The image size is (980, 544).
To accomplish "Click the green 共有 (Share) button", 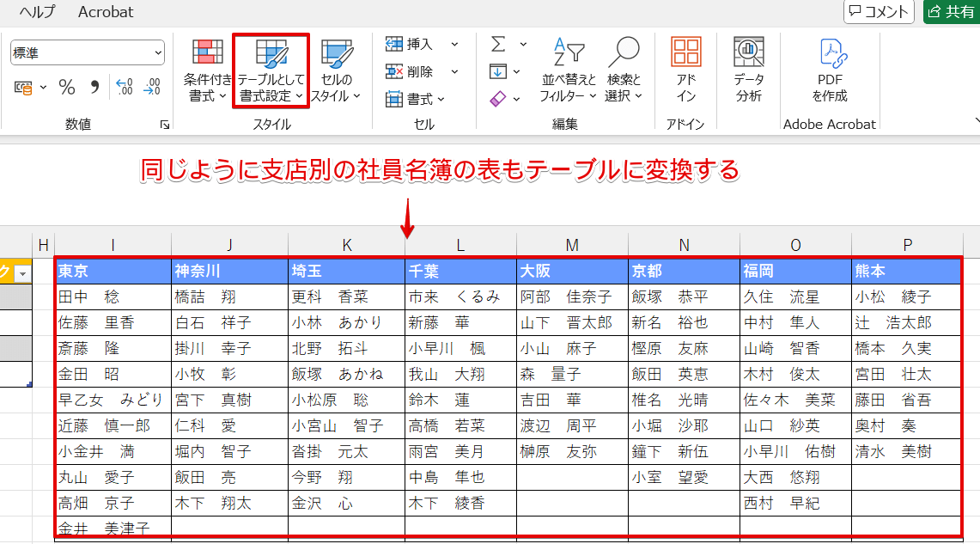I will pos(954,12).
